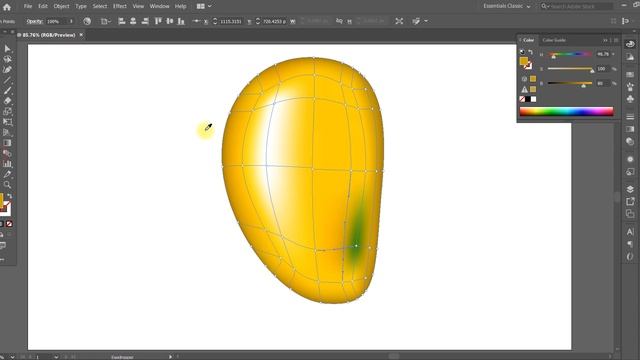The height and width of the screenshot is (360, 640).
Task: Select the Pen tool
Action: pos(7,70)
